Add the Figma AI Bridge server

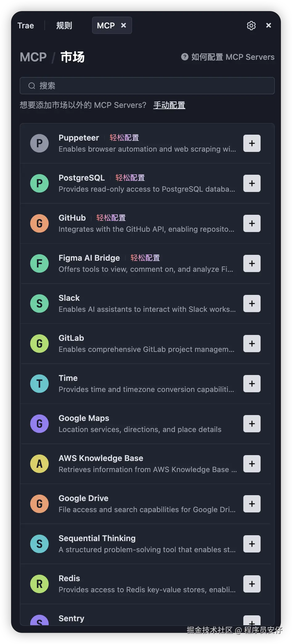252,263
